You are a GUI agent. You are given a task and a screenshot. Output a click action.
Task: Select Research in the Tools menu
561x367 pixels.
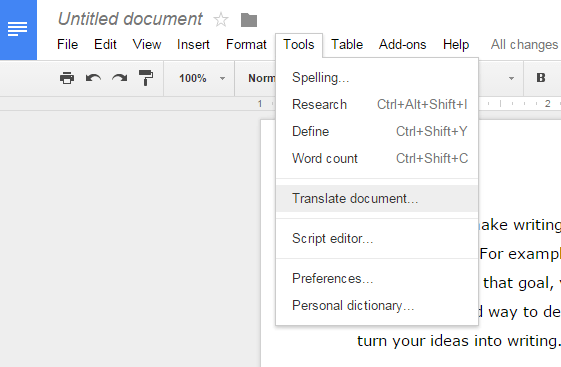(x=377, y=104)
